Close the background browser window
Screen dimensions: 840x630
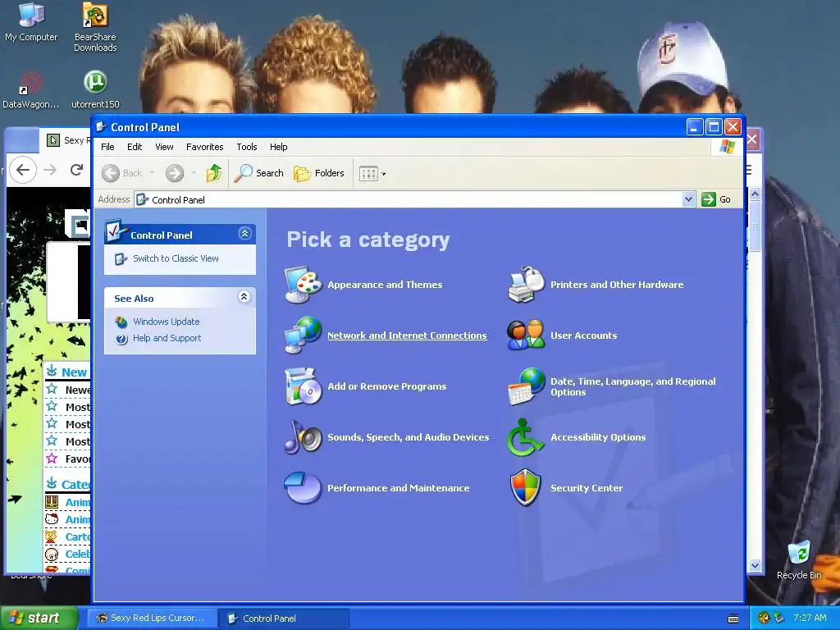pos(752,139)
